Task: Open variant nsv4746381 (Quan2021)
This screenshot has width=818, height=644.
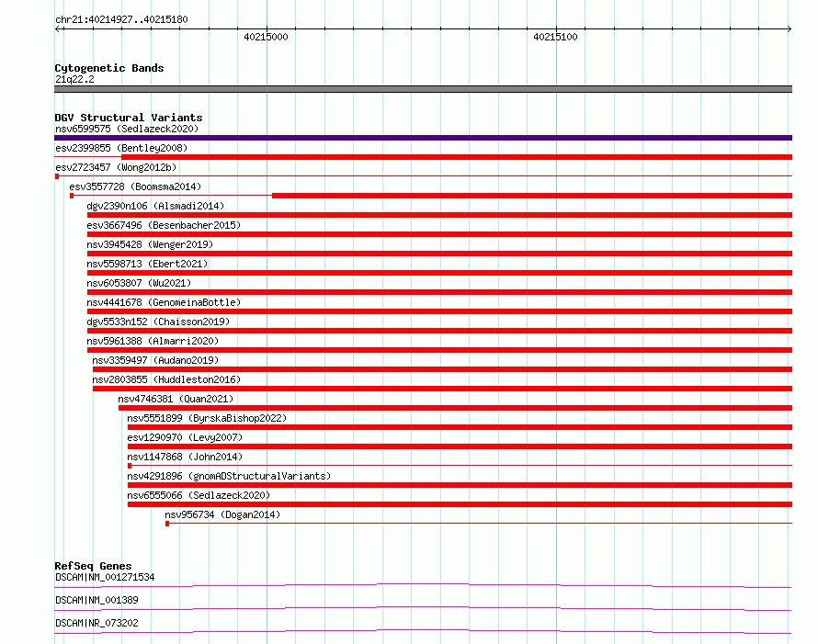Action: (176, 399)
